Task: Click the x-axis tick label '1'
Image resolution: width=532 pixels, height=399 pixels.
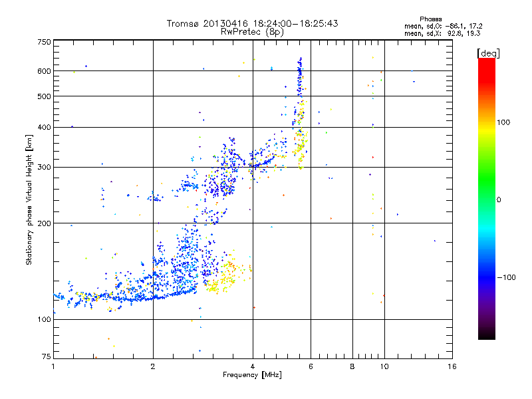Action: (53, 366)
